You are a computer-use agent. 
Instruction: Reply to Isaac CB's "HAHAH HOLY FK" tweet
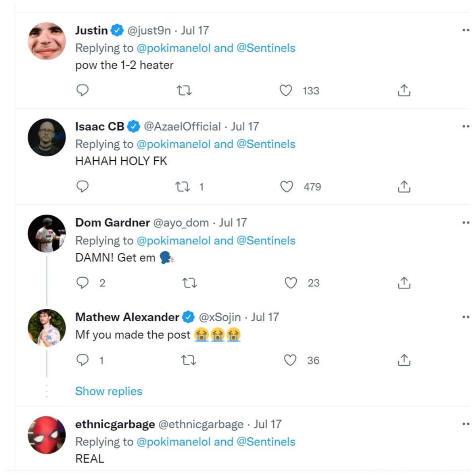82,186
